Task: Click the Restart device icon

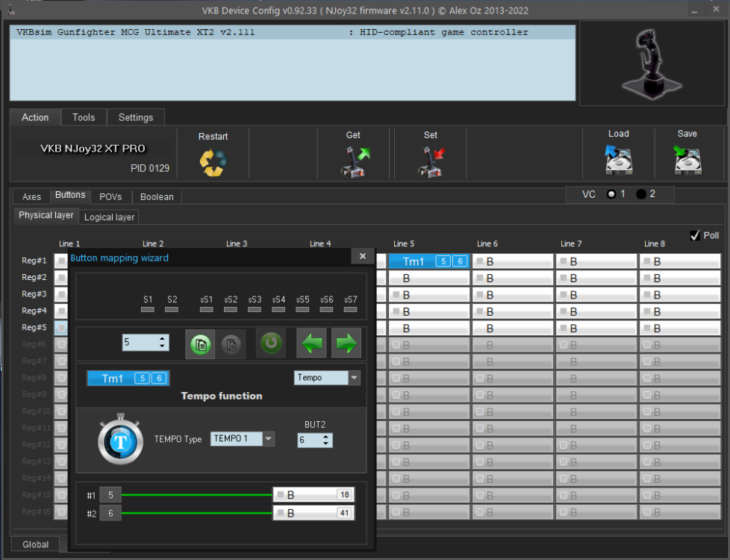Action: [212, 161]
